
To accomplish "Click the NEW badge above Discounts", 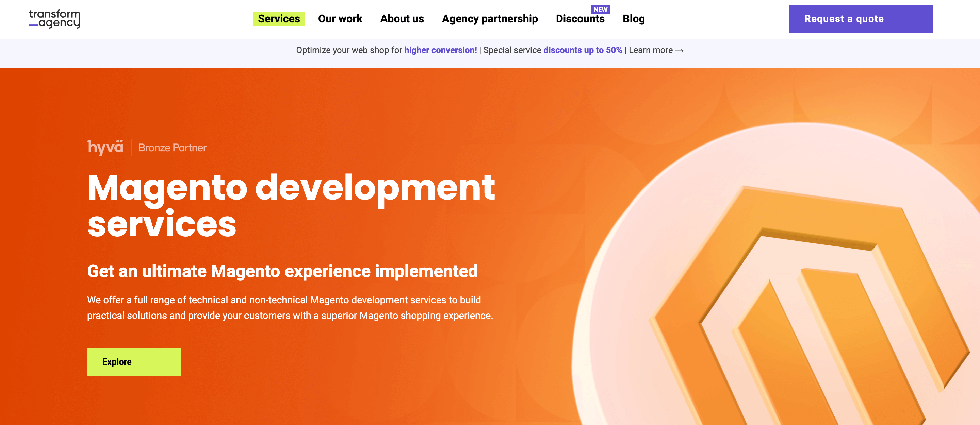I will 600,10.
